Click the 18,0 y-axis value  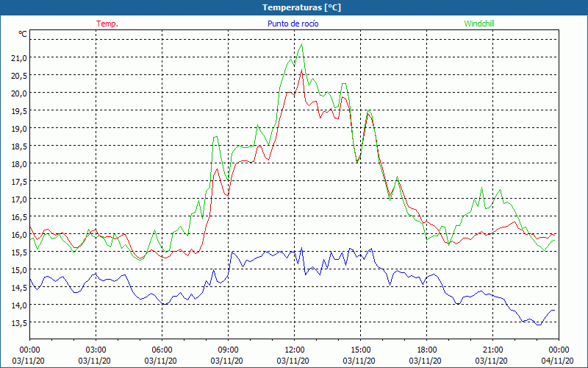pos(19,163)
